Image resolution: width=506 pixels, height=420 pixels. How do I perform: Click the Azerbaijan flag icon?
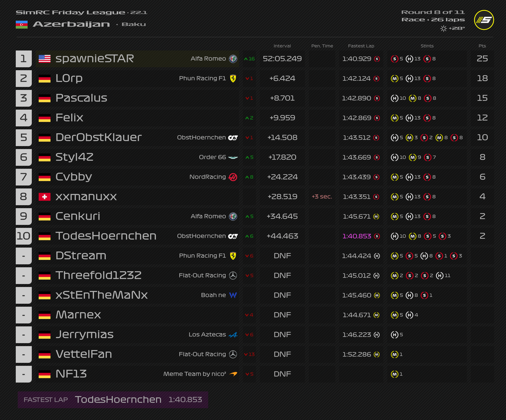(x=22, y=24)
